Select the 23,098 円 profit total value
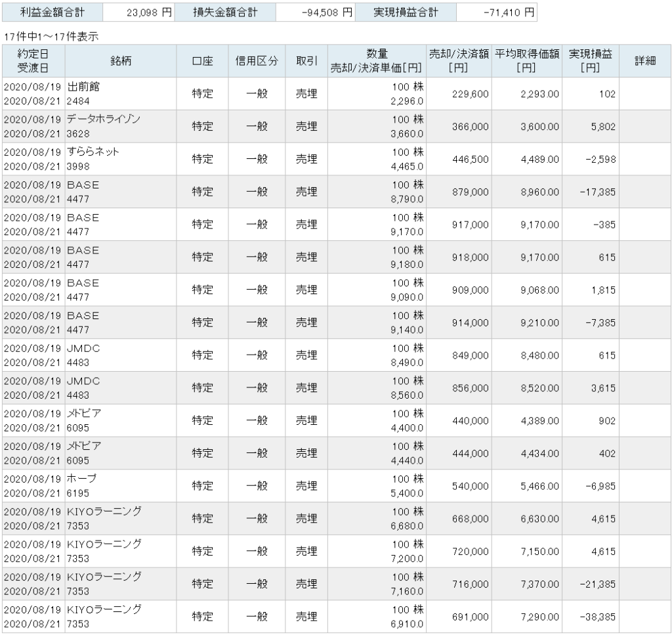This screenshot has width=672, height=637. point(149,13)
